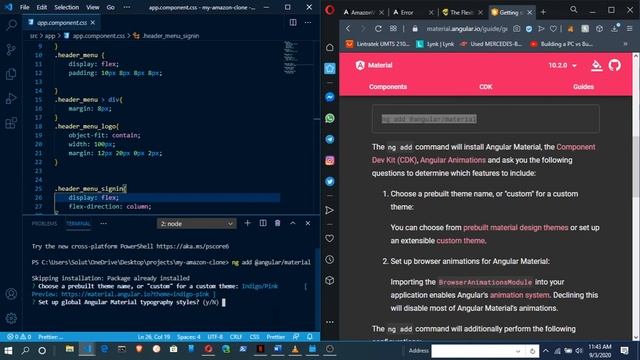Open Angular Material GitHub icon
Image resolution: width=640 pixels, height=360 pixels.
coord(615,65)
